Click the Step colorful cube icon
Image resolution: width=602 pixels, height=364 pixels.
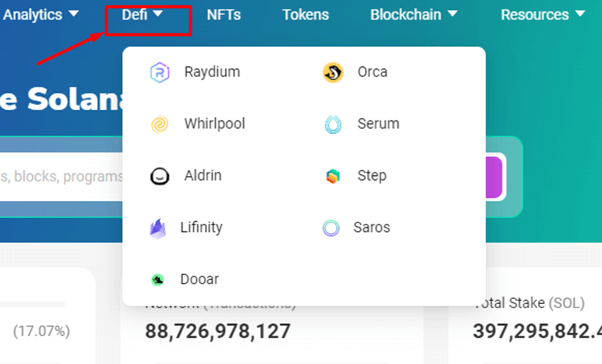[333, 176]
